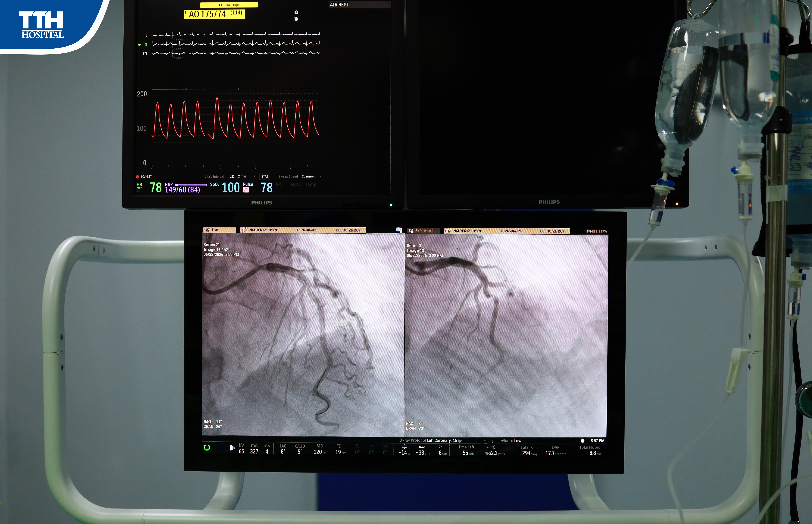Click the DAP 17.7 Gy·cm² readout
The height and width of the screenshot is (524, 812).
556,450
